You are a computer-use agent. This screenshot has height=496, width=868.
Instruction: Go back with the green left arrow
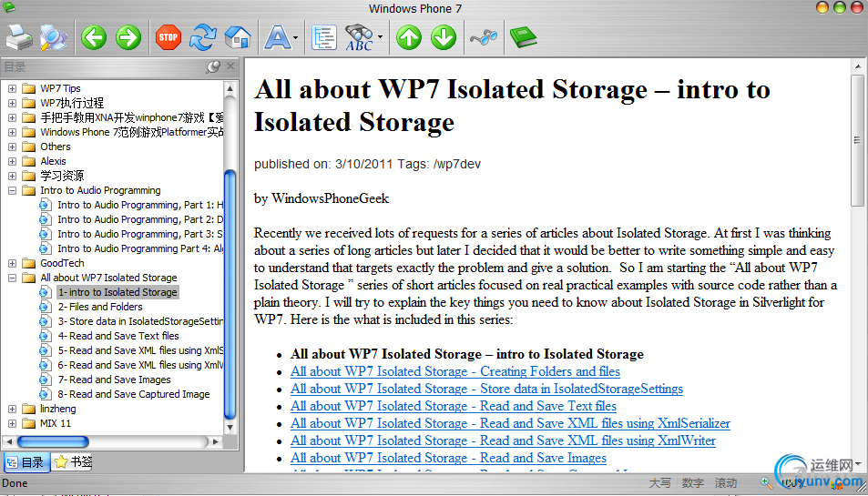[x=94, y=37]
